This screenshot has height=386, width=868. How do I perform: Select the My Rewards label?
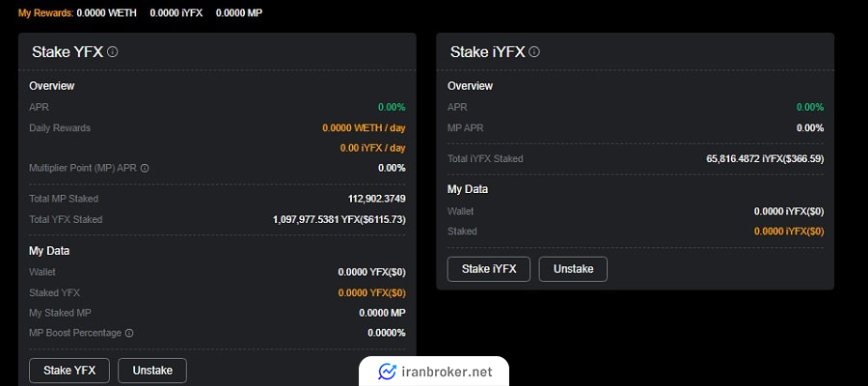(46, 13)
